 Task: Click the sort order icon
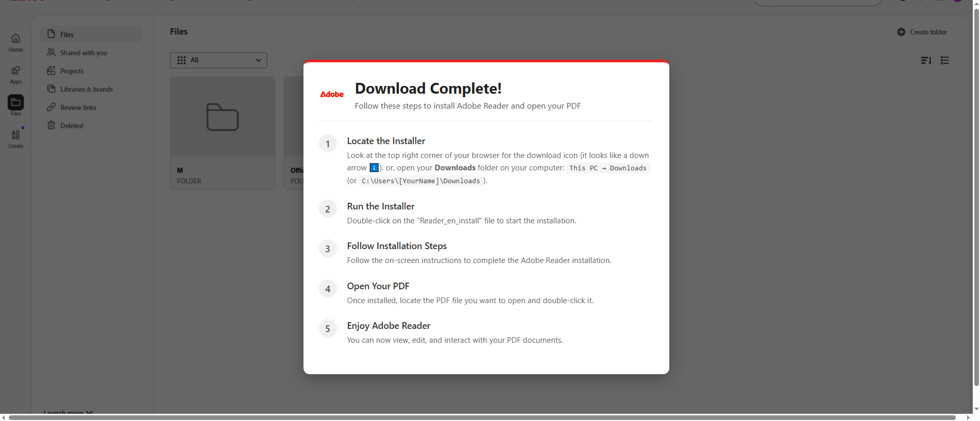coord(926,60)
